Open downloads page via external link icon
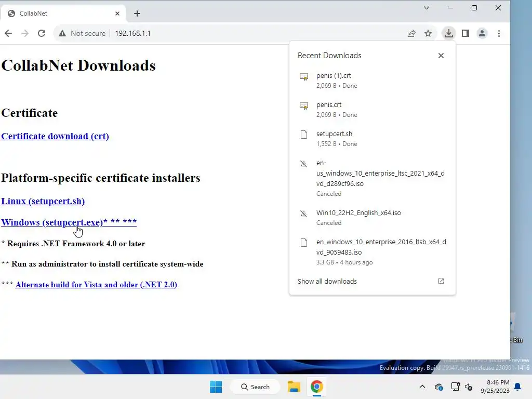 [441, 281]
